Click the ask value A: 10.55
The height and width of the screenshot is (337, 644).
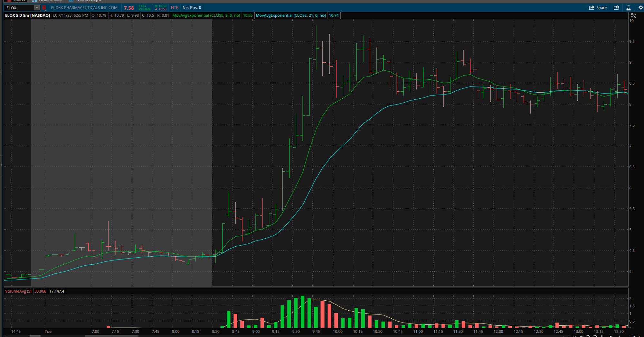161,9
